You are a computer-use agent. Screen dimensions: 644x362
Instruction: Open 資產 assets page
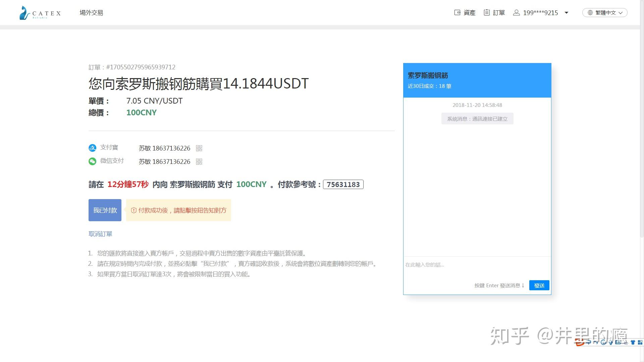click(x=469, y=13)
